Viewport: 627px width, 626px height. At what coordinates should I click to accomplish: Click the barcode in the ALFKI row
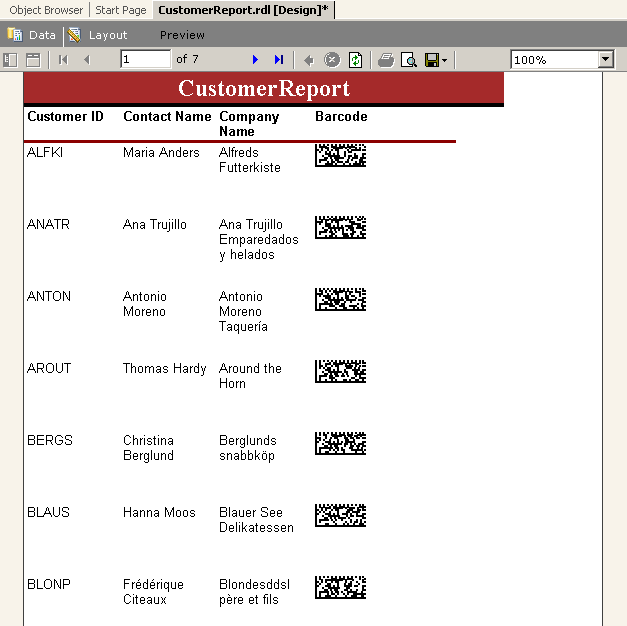pyautogui.click(x=340, y=155)
